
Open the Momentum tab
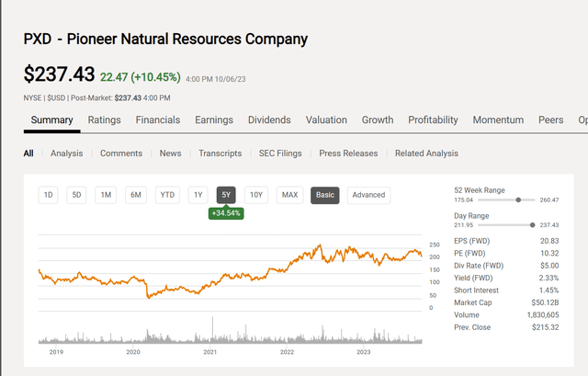click(x=498, y=120)
